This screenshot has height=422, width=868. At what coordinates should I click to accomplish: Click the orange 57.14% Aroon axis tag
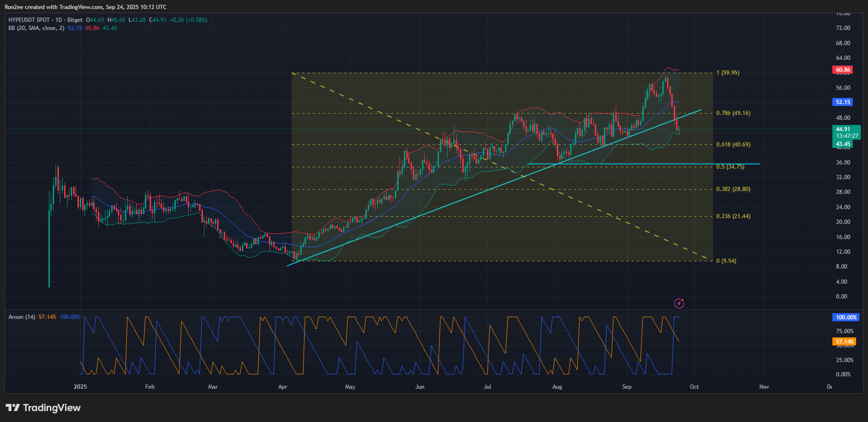pyautogui.click(x=845, y=342)
